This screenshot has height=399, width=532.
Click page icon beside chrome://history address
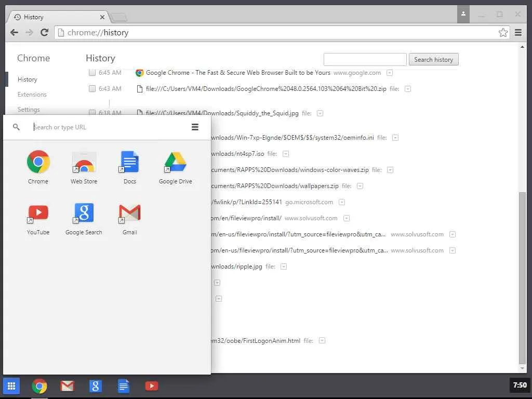pyautogui.click(x=61, y=33)
